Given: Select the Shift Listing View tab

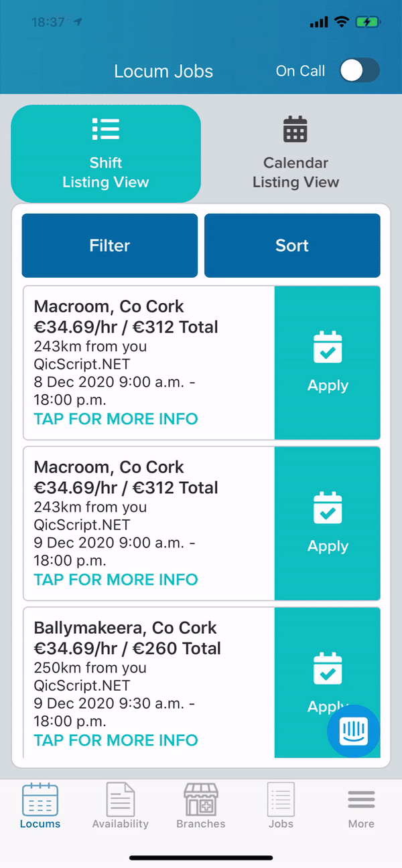Looking at the screenshot, I should [x=106, y=154].
